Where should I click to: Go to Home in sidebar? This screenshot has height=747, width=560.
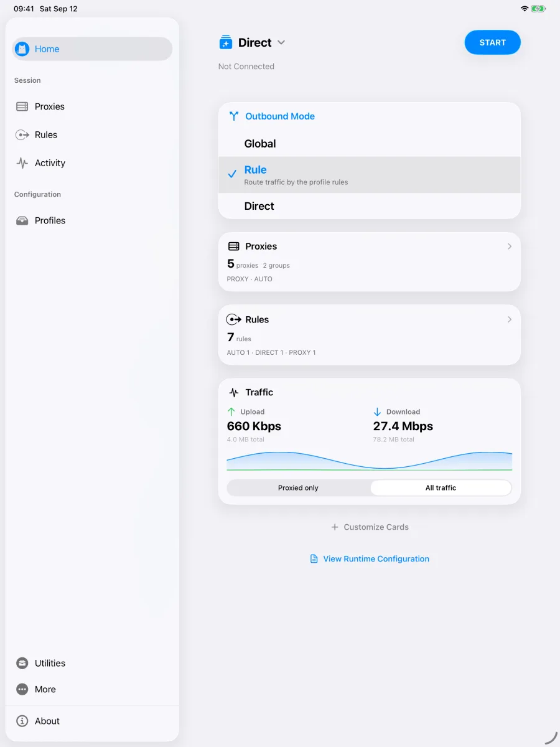pos(92,49)
